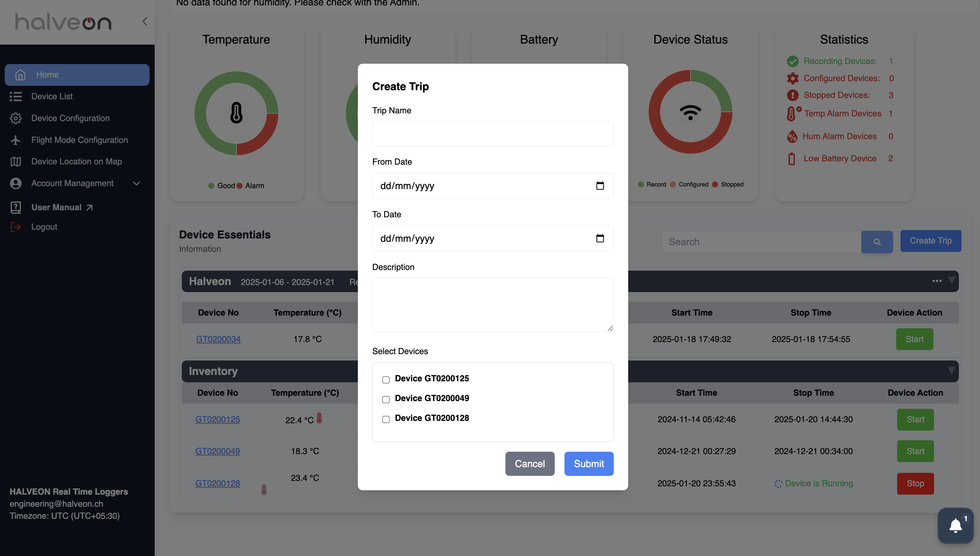Focus the Trip Name input field
980x556 pixels.
(493, 134)
